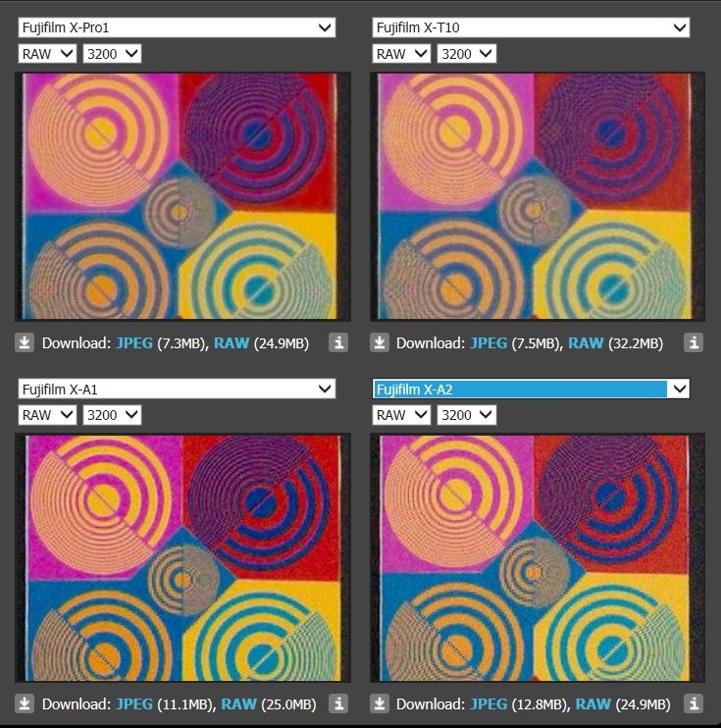Viewport: 721px width, 728px height.
Task: Open the Fujifilm X-Pro1 camera dropdown
Action: click(x=177, y=27)
